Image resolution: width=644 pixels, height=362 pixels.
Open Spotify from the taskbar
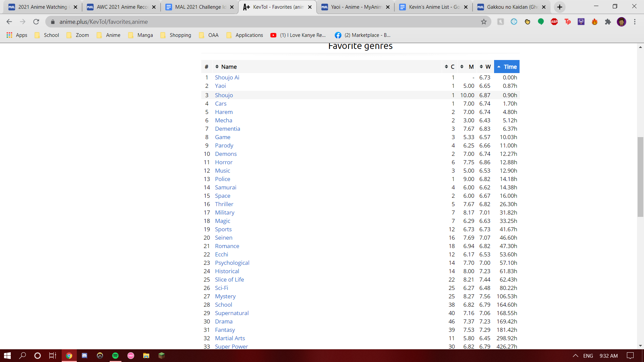pos(115,356)
